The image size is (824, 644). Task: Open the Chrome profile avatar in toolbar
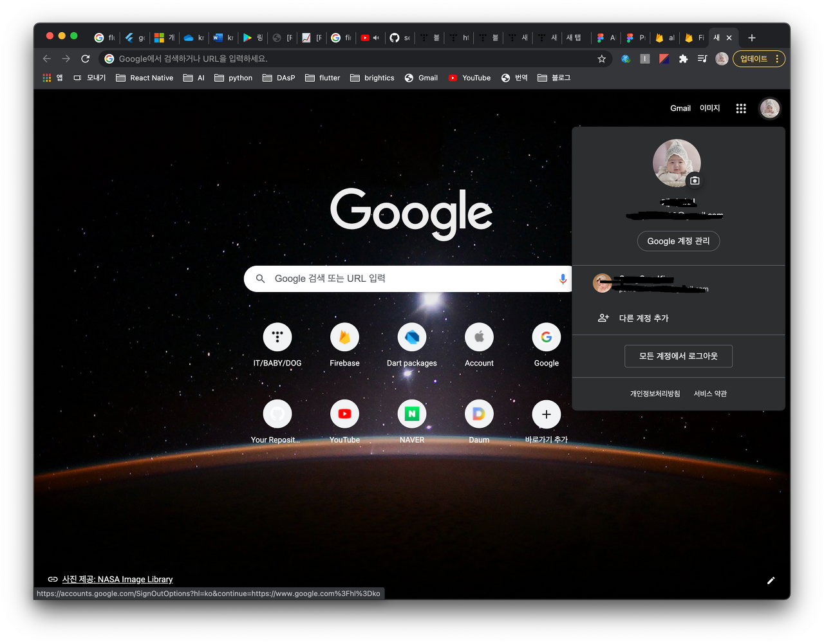click(722, 59)
